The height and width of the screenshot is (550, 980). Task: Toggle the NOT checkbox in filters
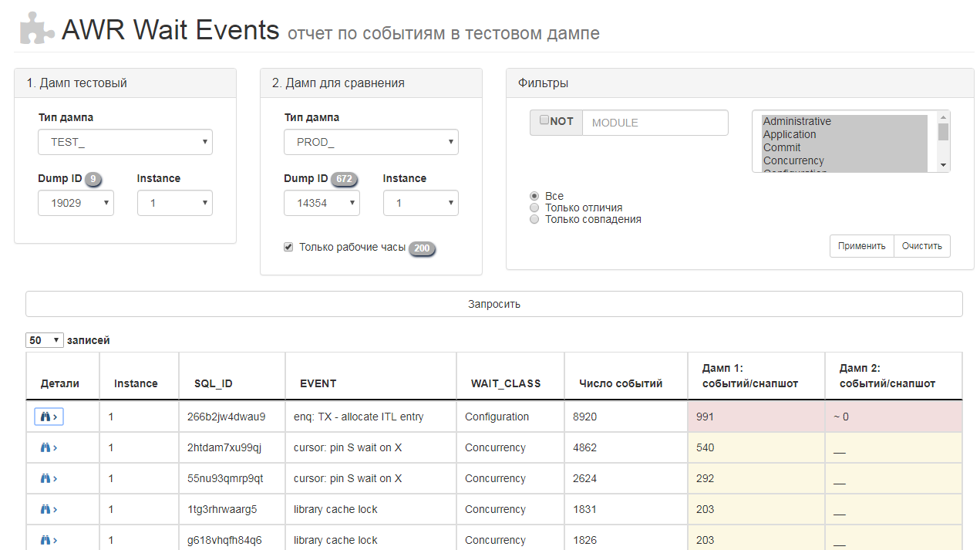(544, 120)
